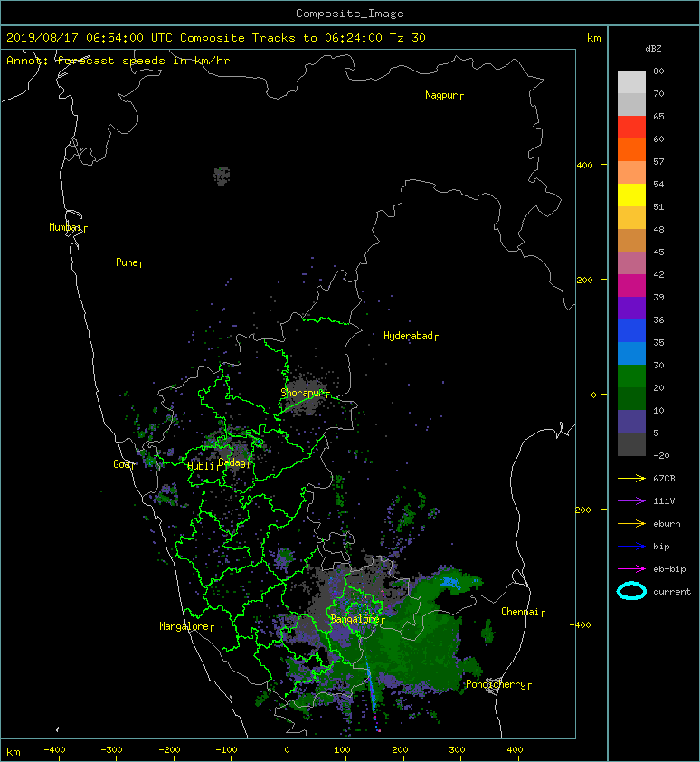Click the -200 mark on right axis
700x762 pixels.
click(582, 510)
